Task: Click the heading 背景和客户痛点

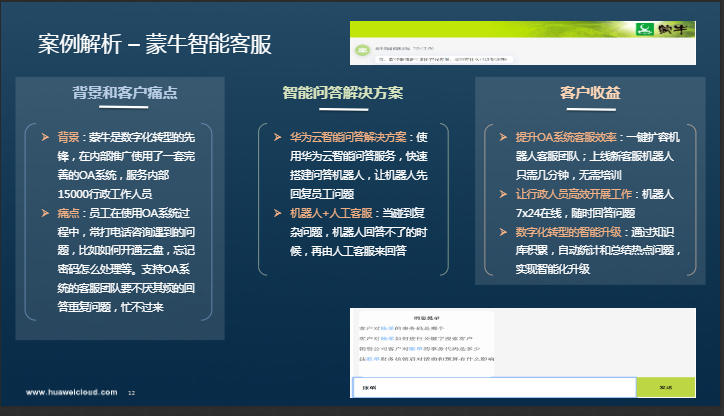Action: 125,92
